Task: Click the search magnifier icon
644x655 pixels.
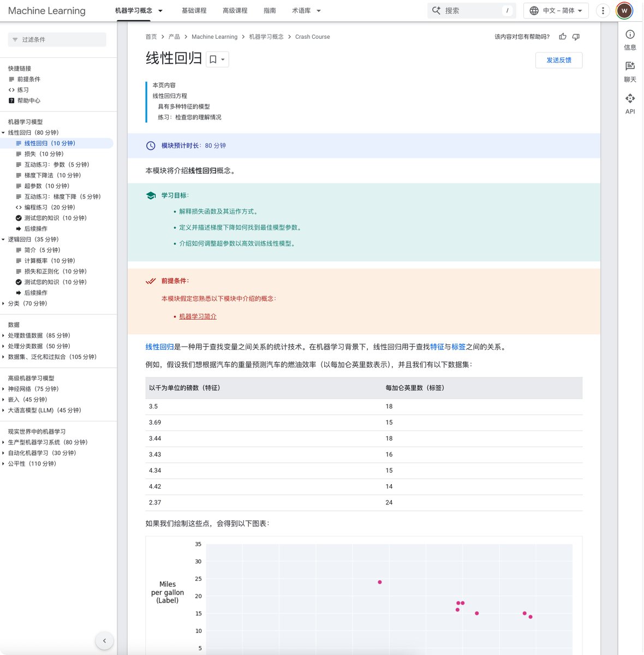Action: (436, 10)
